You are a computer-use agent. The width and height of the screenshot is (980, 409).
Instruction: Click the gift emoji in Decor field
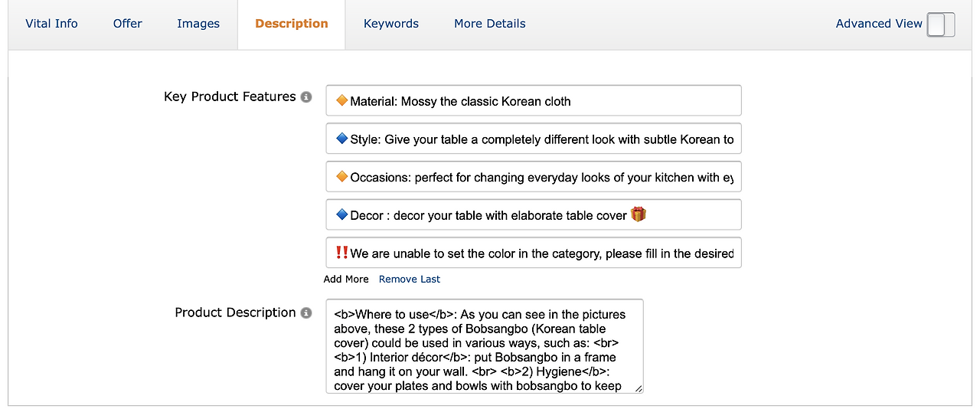(x=639, y=214)
